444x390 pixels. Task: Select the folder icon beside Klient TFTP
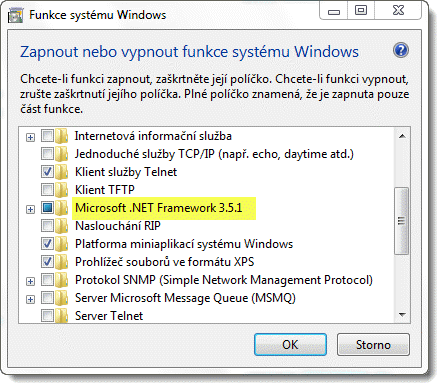click(62, 190)
